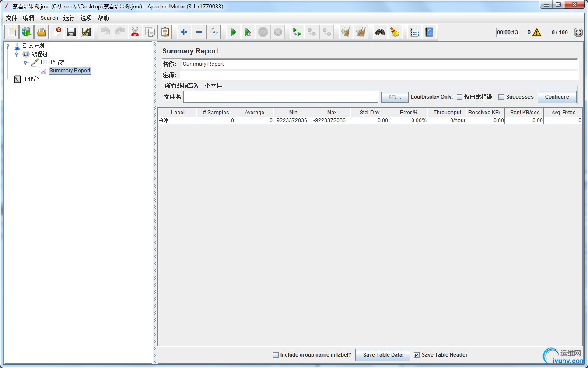Screen dimensions: 588x368
Task: Click the Remote stop all icon
Action: (x=312, y=32)
